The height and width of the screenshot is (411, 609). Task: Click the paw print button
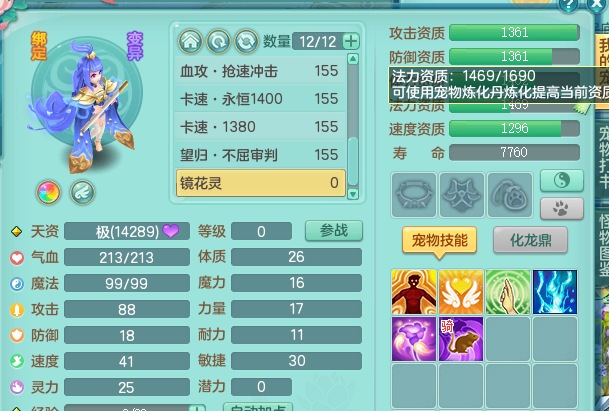[x=562, y=209]
